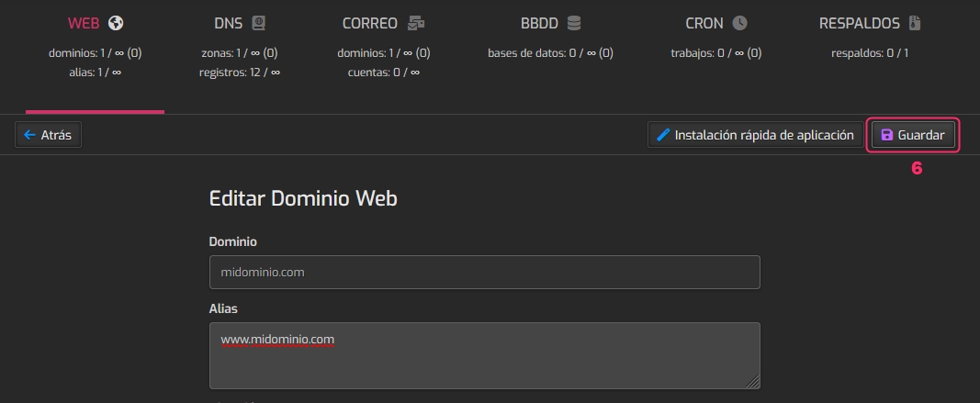The height and width of the screenshot is (403, 980).
Task: Click the BBDD database icon
Action: 574,23
